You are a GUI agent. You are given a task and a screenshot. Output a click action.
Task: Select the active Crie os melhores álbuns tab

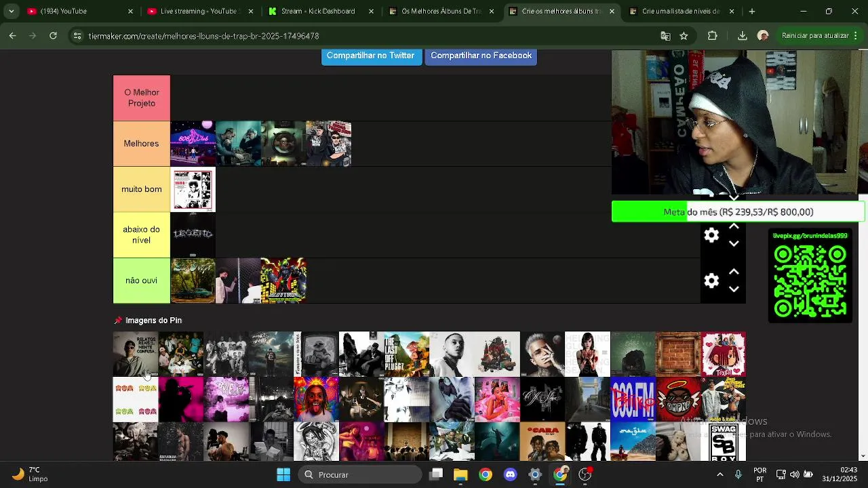[x=560, y=11]
